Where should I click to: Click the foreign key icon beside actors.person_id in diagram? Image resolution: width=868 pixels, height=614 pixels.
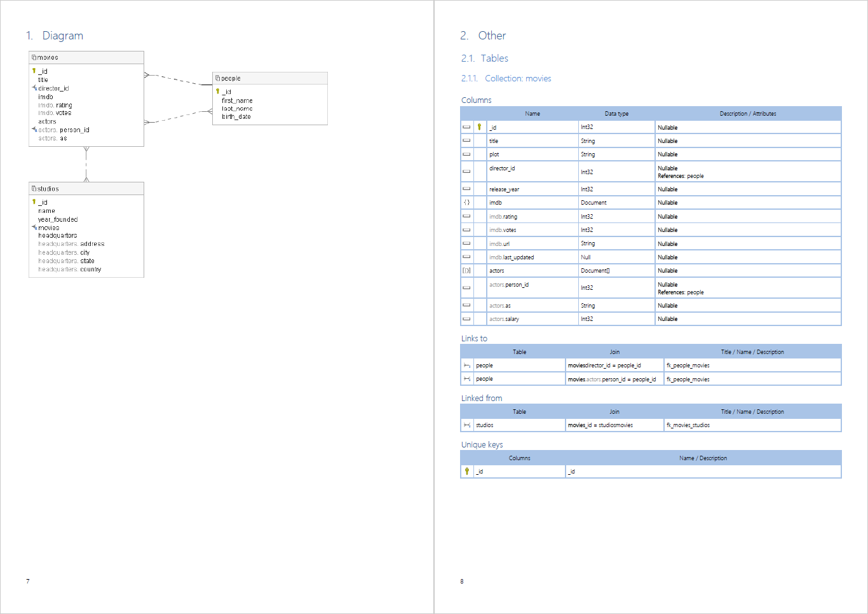pos(34,130)
